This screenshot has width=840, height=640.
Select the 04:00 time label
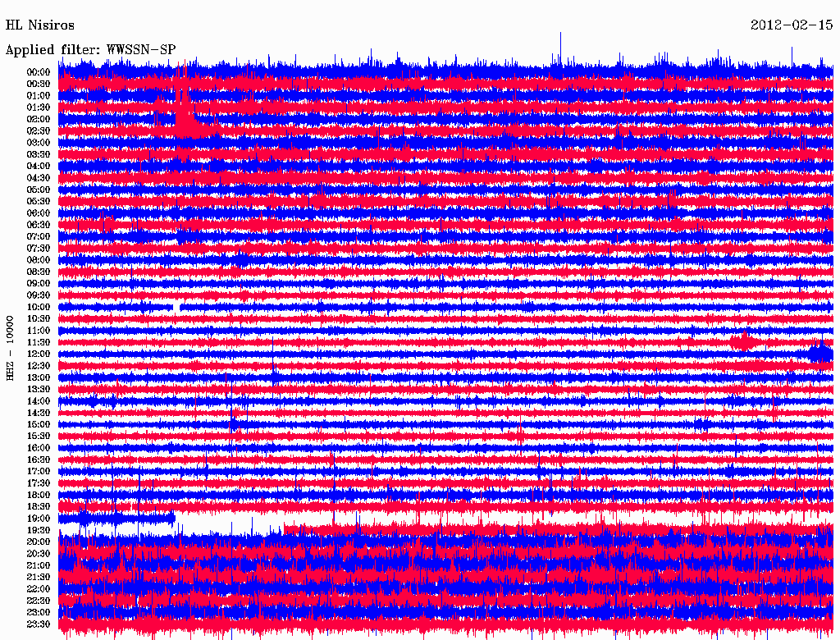click(39, 167)
